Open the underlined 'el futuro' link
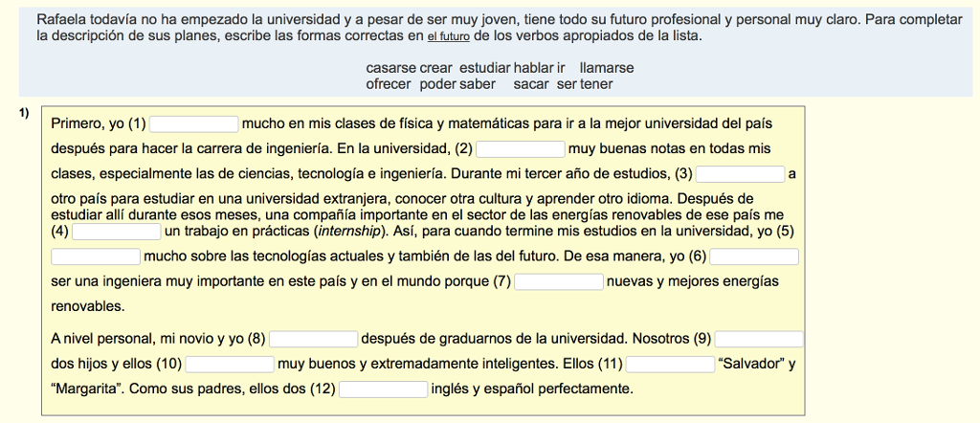The image size is (980, 423). (448, 37)
